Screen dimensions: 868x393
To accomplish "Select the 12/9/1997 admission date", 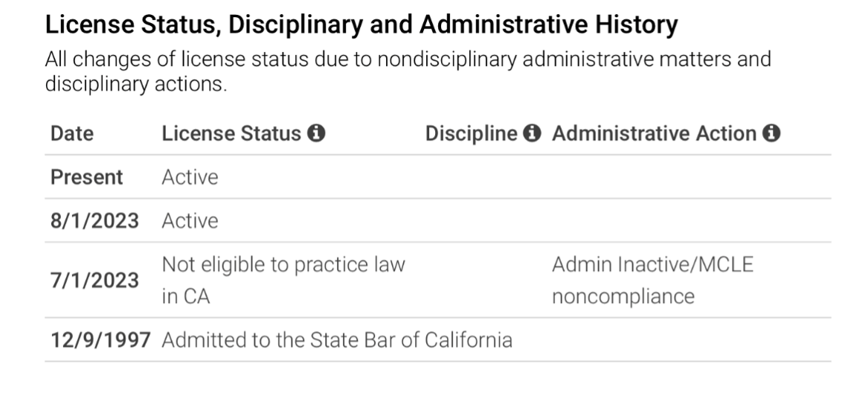I will click(x=100, y=340).
